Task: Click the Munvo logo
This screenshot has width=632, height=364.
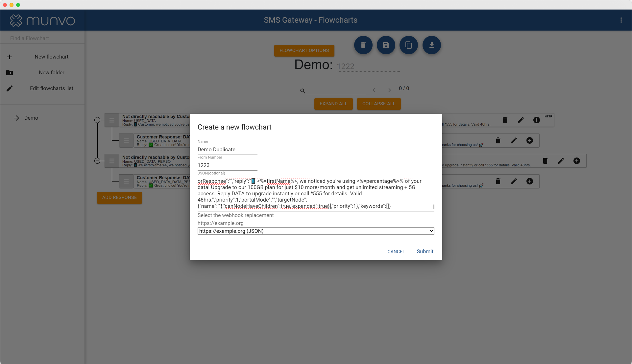Action: click(x=42, y=20)
